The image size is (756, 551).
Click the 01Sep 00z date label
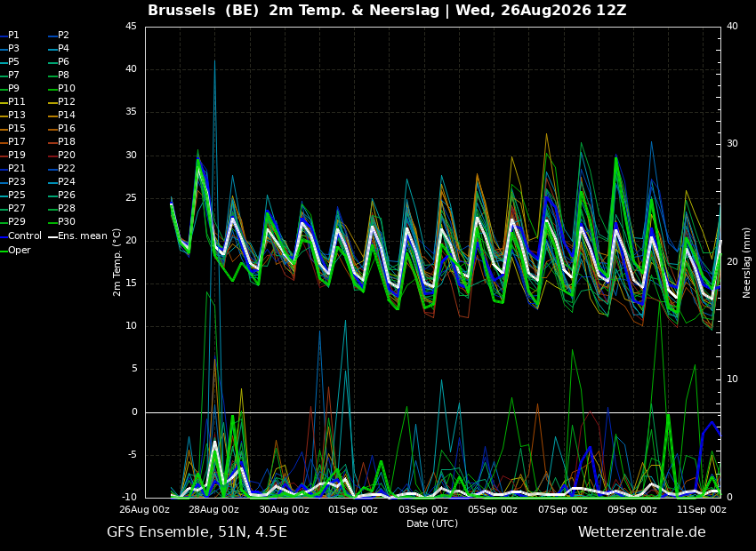[353, 509]
